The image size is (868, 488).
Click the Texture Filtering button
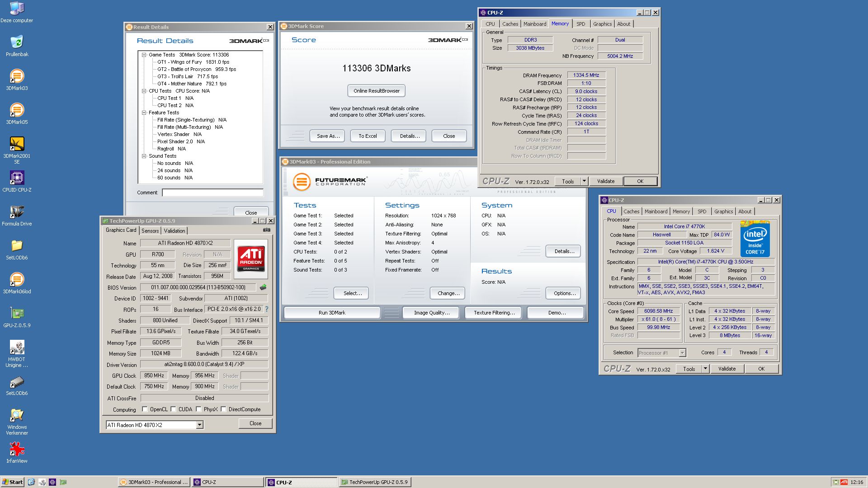494,313
